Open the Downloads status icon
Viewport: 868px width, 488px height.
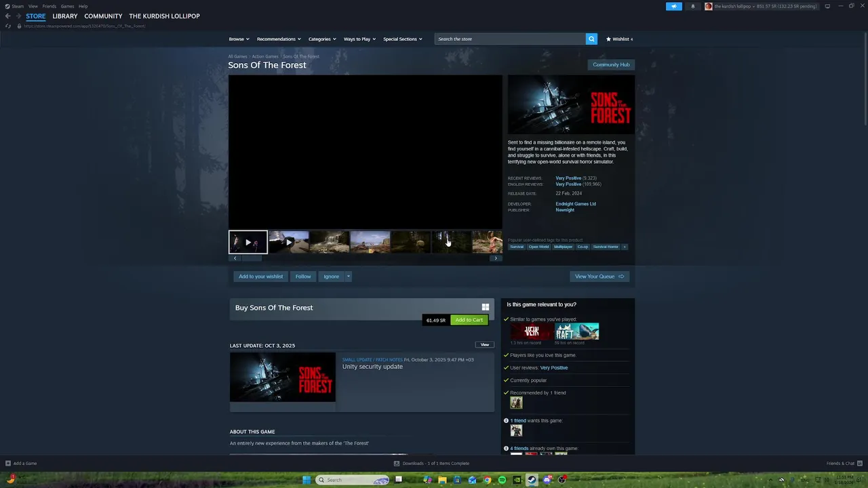tap(397, 464)
